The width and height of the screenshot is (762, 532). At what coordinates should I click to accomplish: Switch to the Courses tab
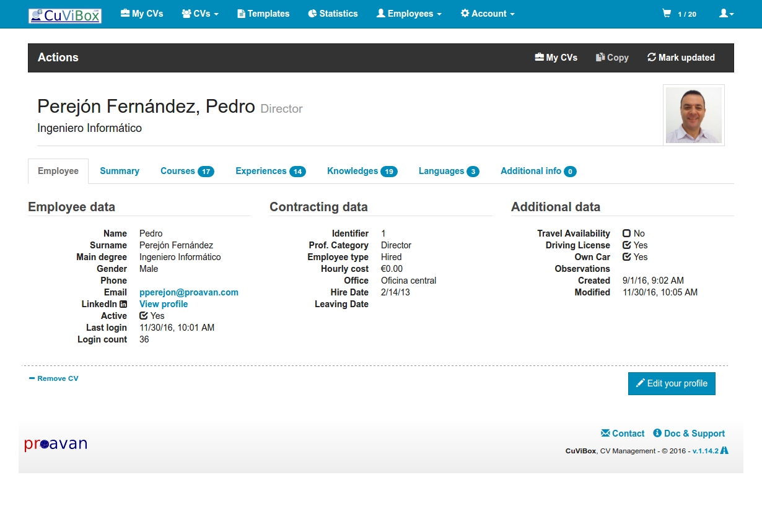coord(187,171)
